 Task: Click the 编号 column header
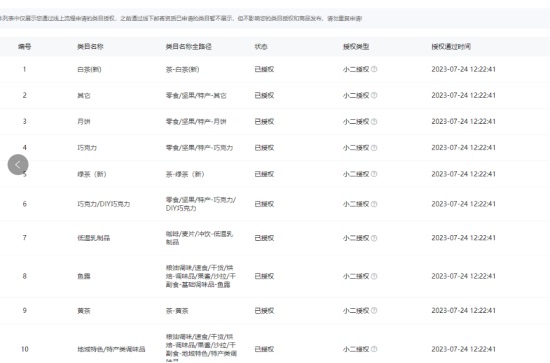[x=25, y=46]
